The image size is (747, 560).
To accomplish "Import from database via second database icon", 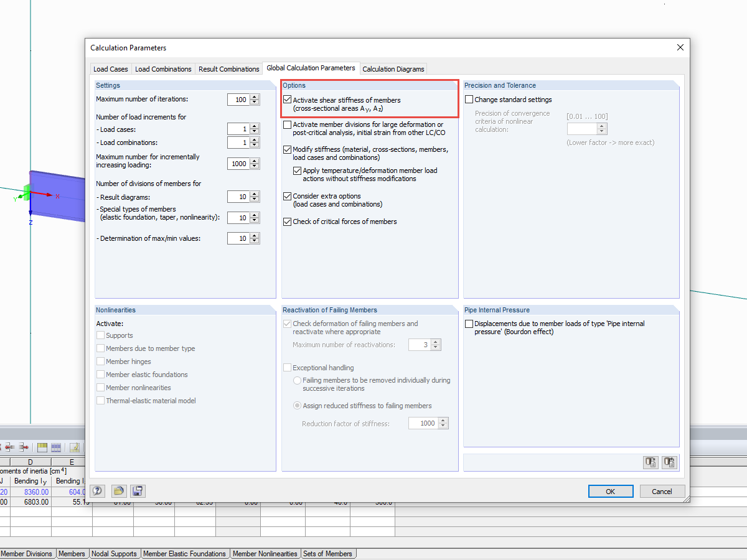I will (x=669, y=462).
